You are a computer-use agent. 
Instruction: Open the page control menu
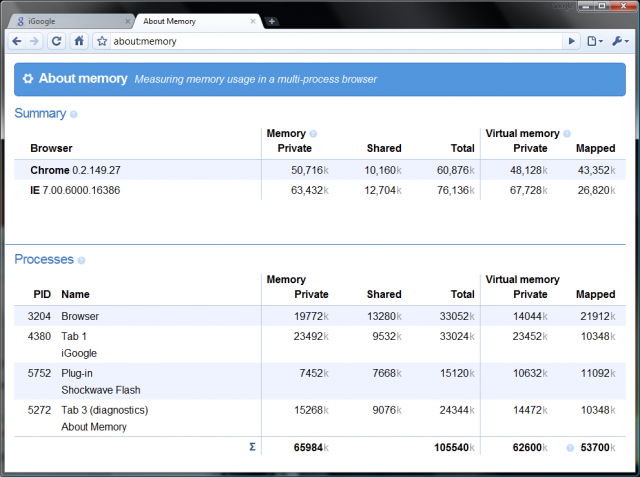click(x=595, y=41)
